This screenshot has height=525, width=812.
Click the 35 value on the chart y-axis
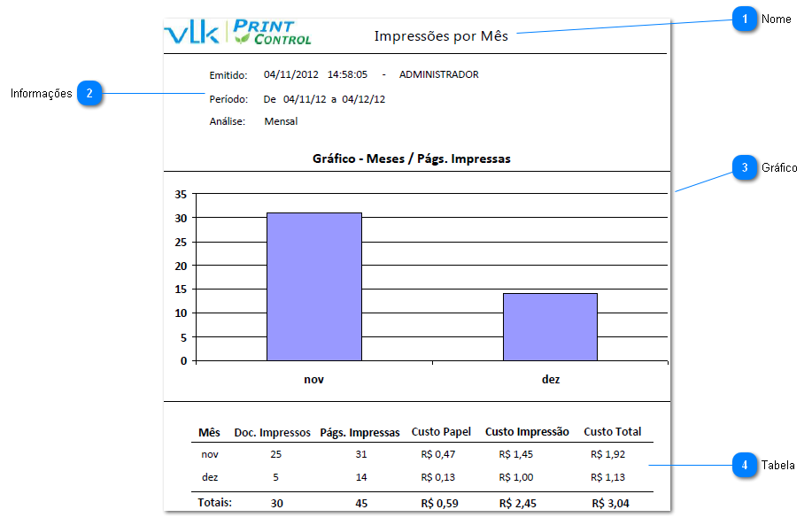click(181, 195)
